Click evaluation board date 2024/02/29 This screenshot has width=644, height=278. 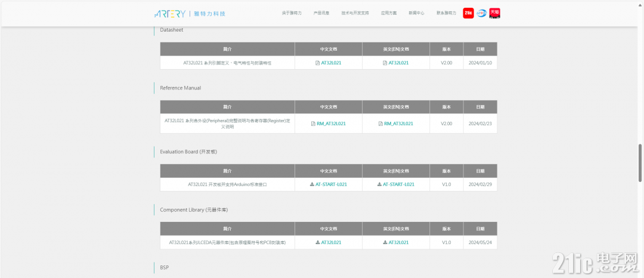[480, 184]
